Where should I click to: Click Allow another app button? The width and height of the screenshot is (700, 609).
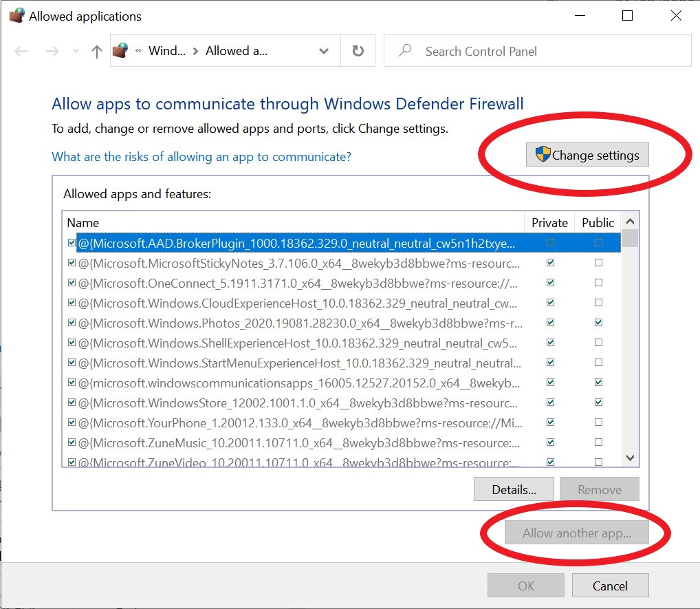577,533
